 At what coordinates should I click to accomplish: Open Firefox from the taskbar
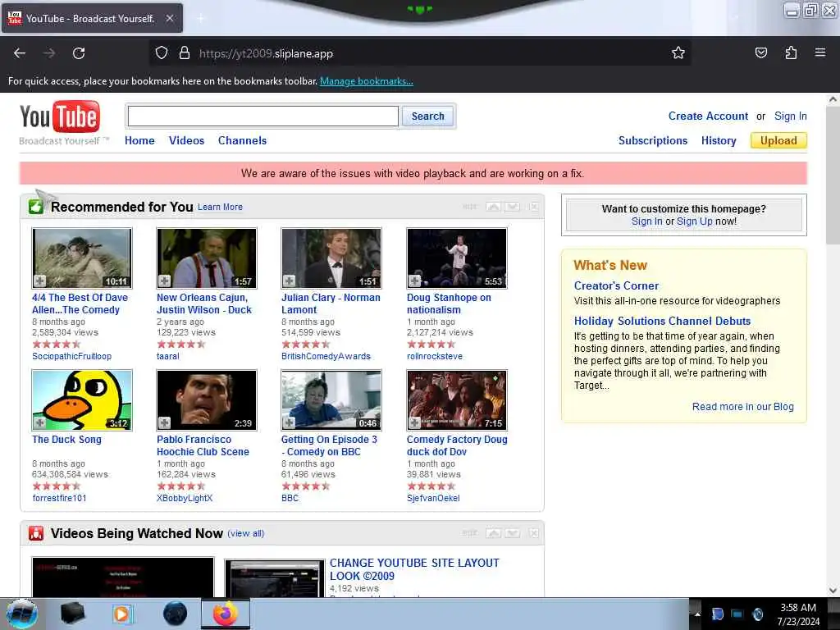pos(226,614)
